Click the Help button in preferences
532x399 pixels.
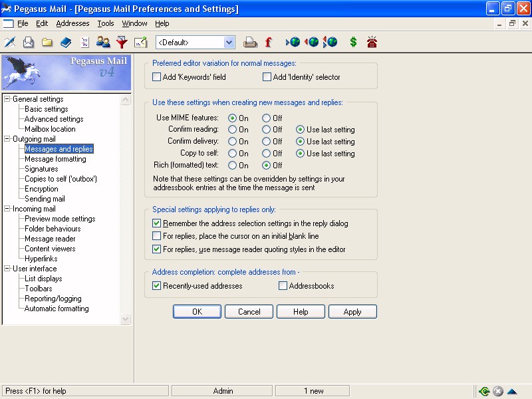pos(301,311)
